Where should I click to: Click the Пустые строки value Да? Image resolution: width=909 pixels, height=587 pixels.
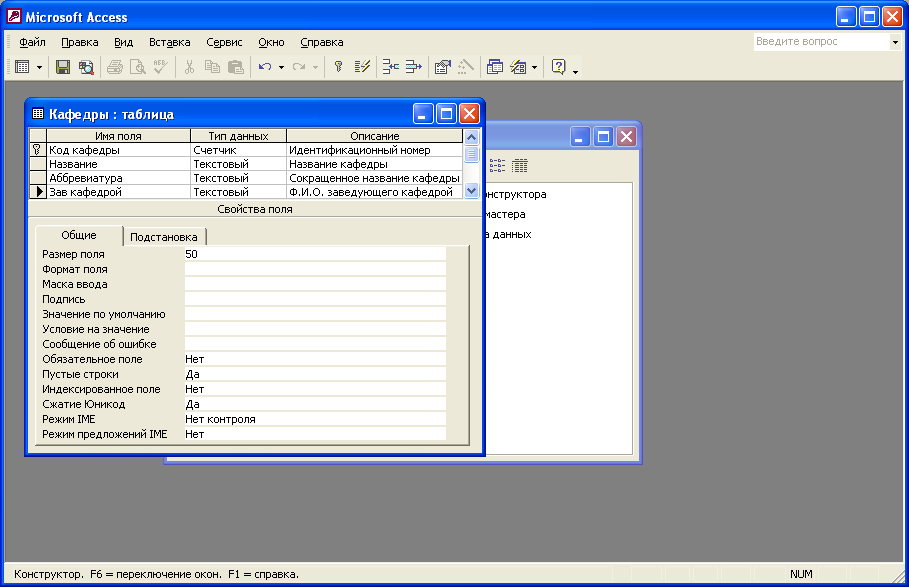315,374
